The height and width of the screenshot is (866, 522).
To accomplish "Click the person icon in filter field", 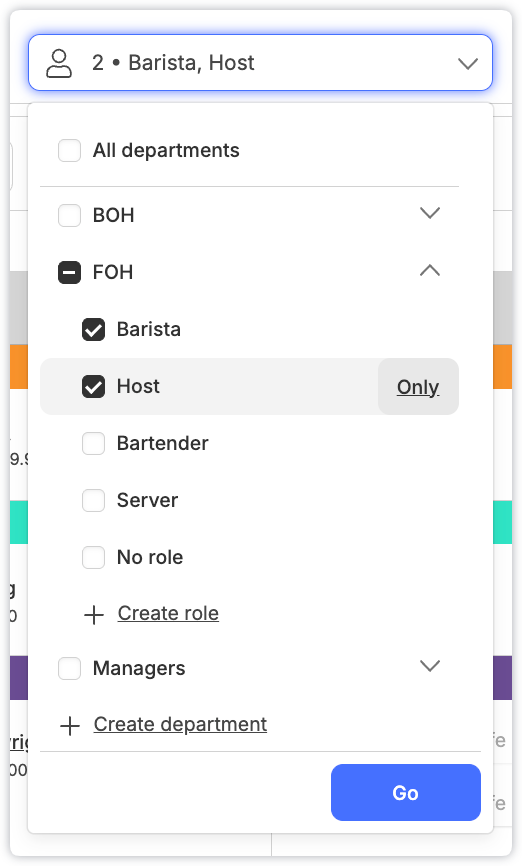I will click(x=59, y=63).
